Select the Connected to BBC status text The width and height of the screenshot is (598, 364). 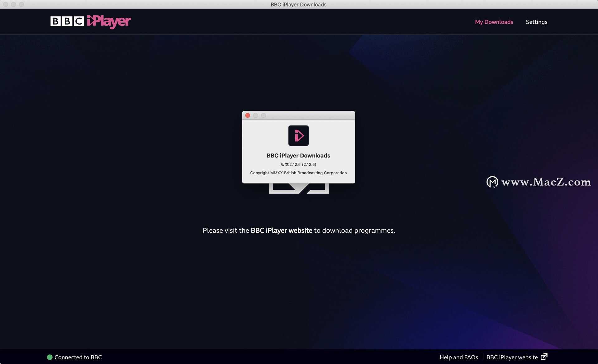pyautogui.click(x=78, y=357)
